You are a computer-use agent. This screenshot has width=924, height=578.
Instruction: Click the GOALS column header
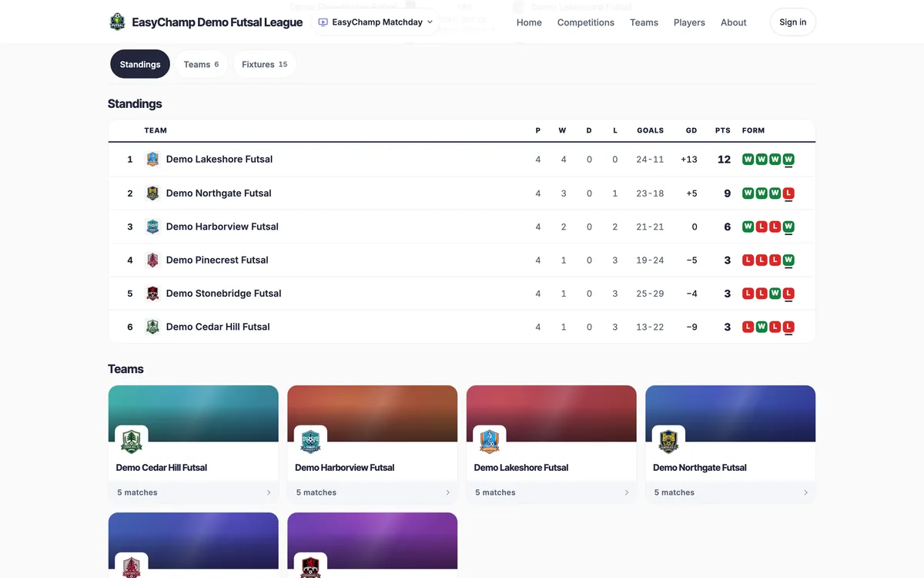tap(650, 130)
